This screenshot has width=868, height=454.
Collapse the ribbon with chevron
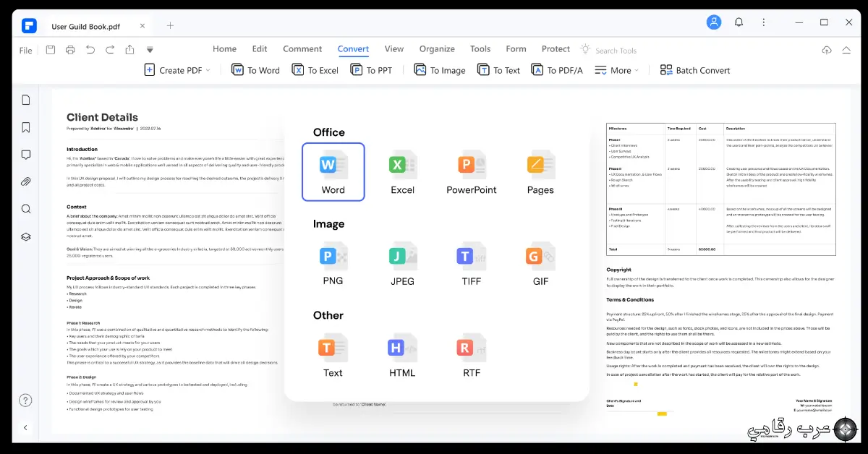click(x=847, y=50)
